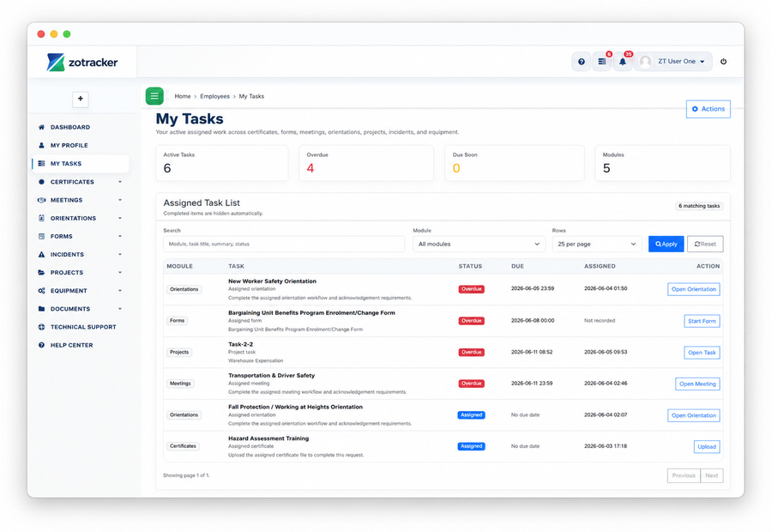Click the Transportation & Driver Safety title

coord(271,375)
